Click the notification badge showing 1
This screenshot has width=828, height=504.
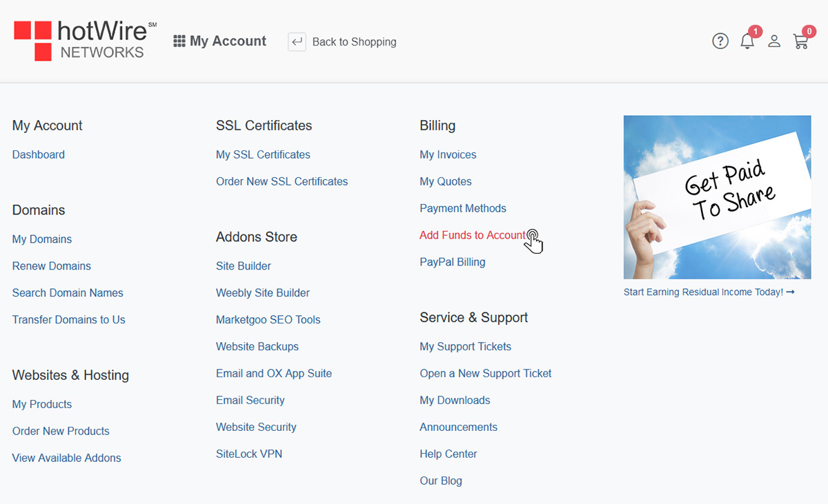click(x=755, y=30)
